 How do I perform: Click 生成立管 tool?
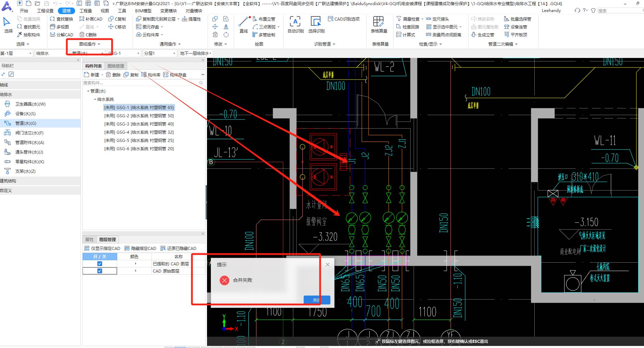483,35
